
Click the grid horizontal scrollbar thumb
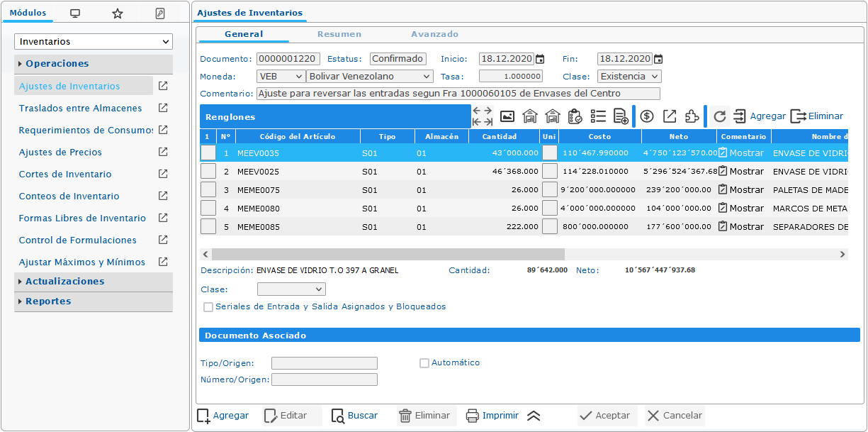click(x=388, y=254)
